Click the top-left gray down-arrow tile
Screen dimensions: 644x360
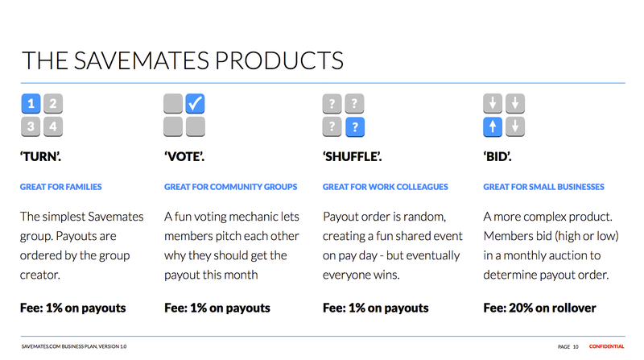pos(493,104)
